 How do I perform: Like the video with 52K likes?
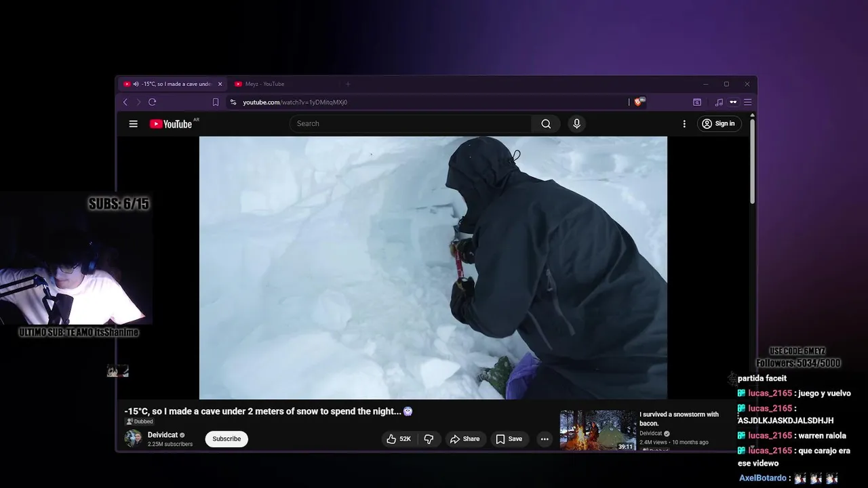pos(399,439)
